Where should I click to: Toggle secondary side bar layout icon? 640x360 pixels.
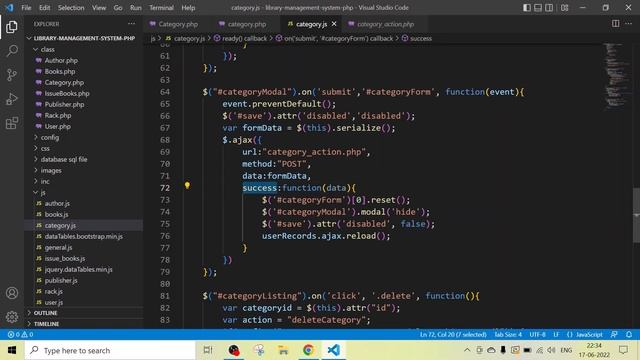click(x=549, y=7)
